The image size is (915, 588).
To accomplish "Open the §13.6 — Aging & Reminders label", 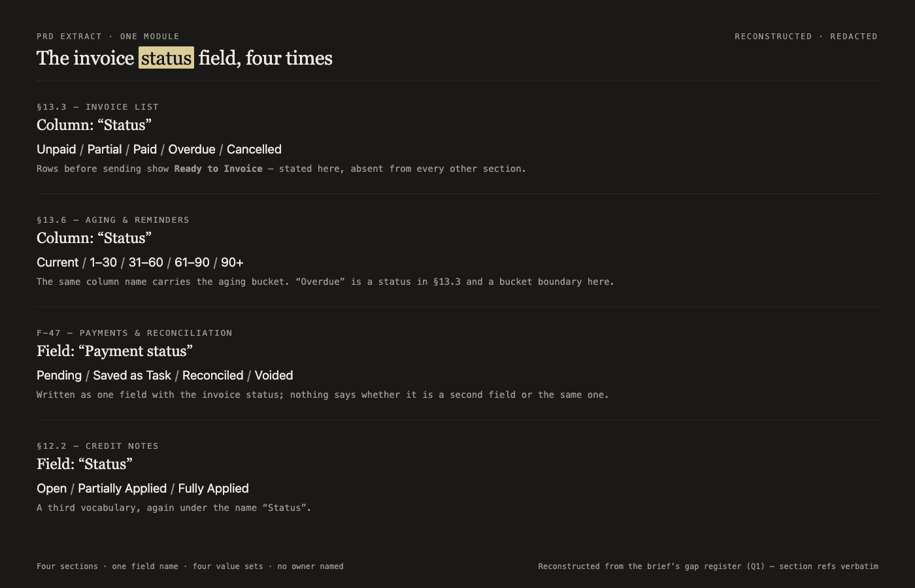I will click(x=113, y=220).
